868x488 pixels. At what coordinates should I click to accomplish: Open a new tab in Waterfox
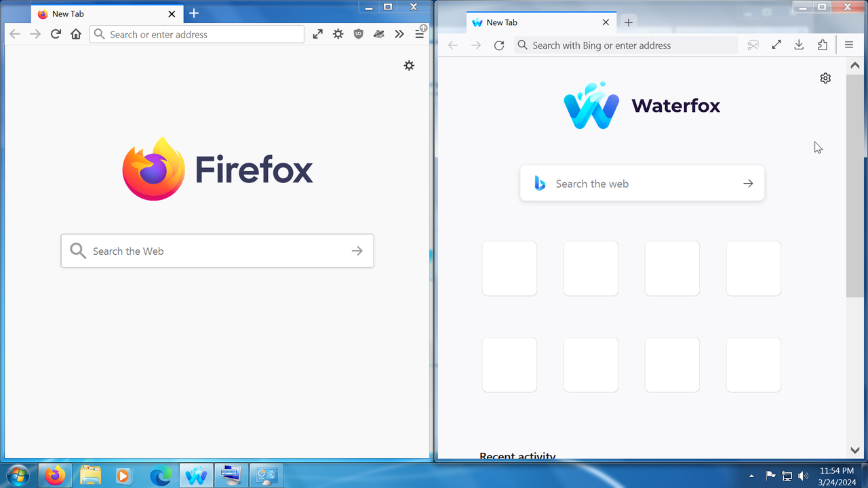[x=629, y=22]
